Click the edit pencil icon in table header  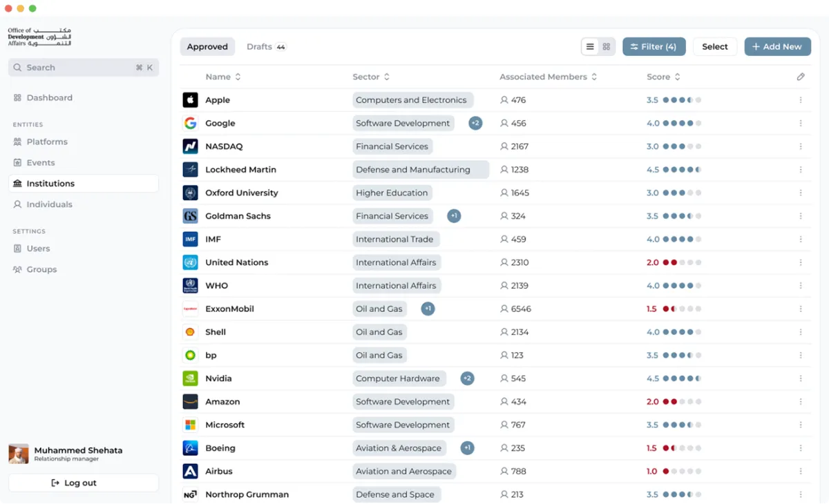801,77
